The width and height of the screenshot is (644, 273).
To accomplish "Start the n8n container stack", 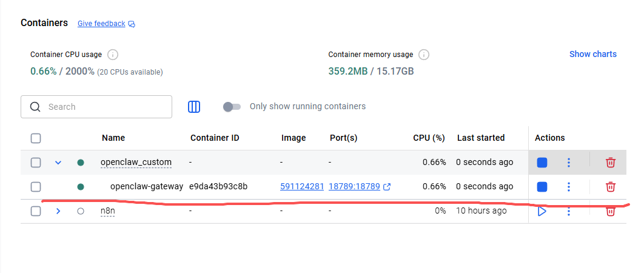I will click(x=542, y=211).
